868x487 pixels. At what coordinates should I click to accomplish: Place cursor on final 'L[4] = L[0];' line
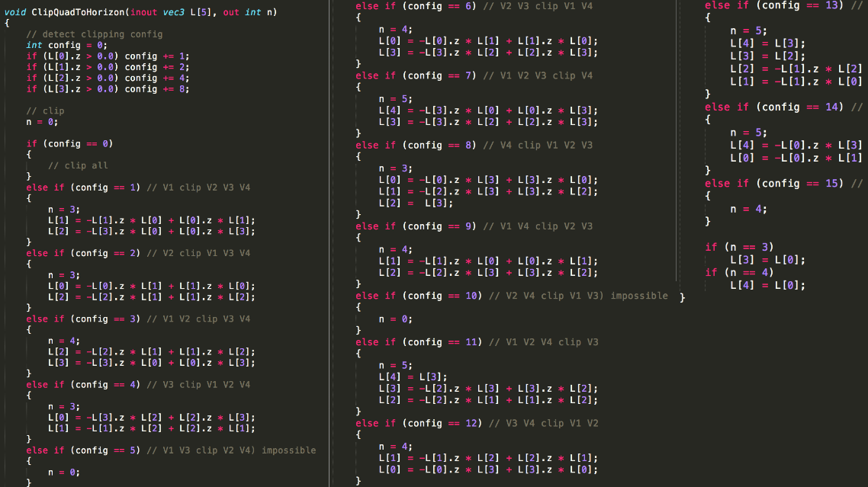coord(767,285)
